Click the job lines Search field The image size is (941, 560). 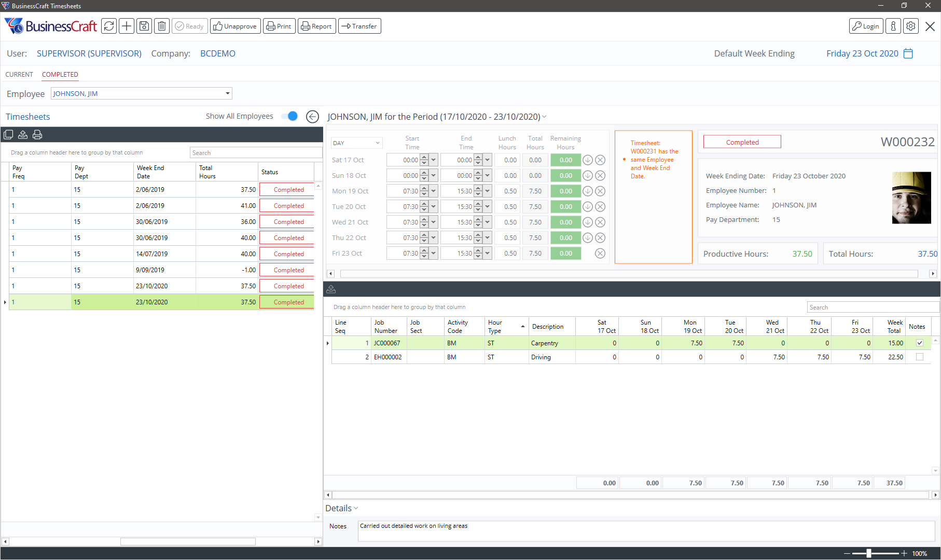(873, 307)
